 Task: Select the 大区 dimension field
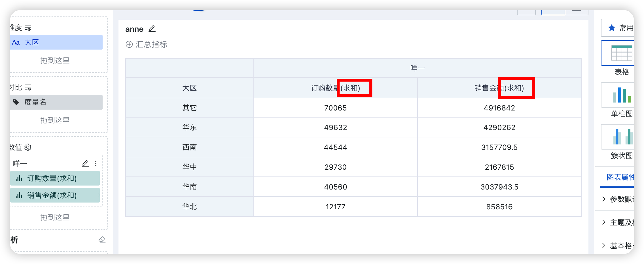pyautogui.click(x=56, y=42)
